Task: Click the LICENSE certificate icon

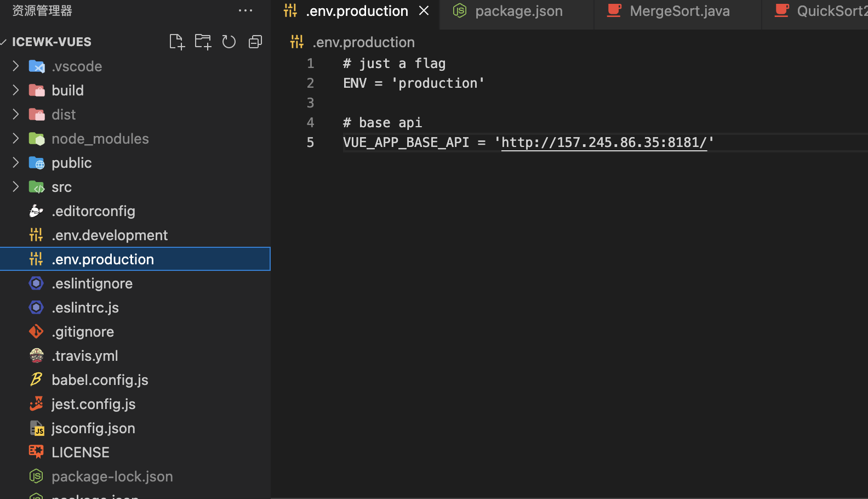Action: click(36, 452)
